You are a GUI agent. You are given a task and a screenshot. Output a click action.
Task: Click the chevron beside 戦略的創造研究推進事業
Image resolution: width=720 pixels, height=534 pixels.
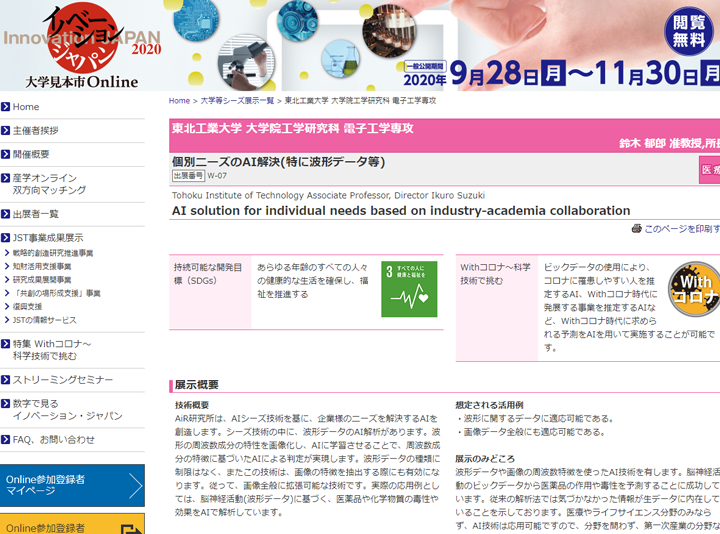coord(7,253)
